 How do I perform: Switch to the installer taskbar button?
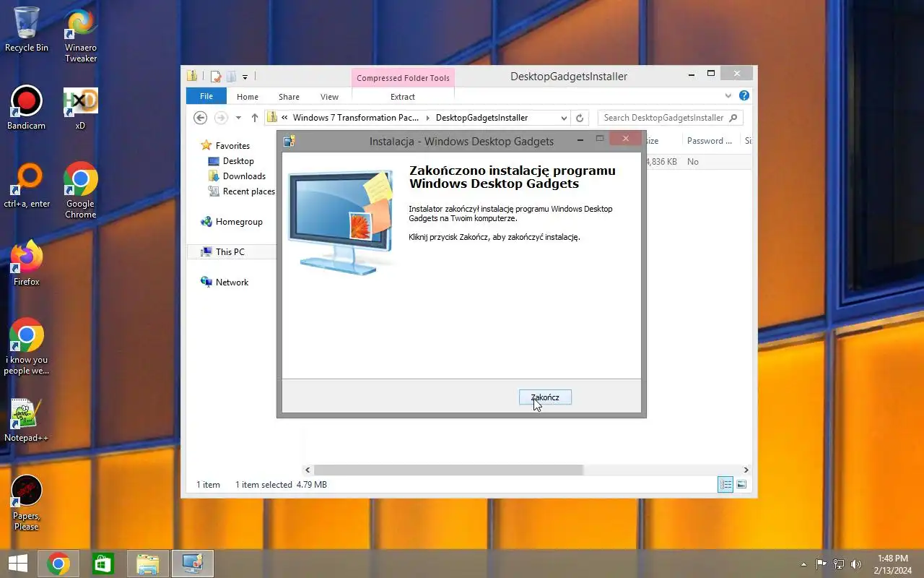(x=193, y=564)
